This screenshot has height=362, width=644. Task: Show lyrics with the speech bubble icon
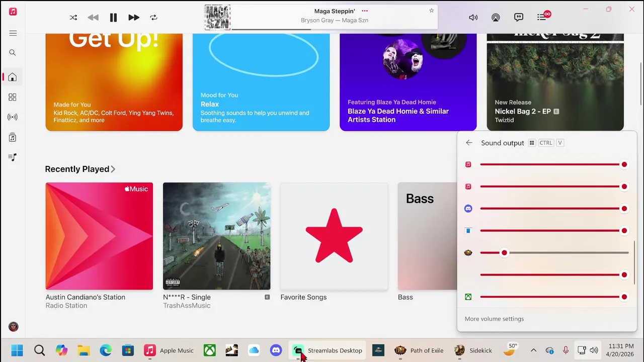(x=519, y=18)
